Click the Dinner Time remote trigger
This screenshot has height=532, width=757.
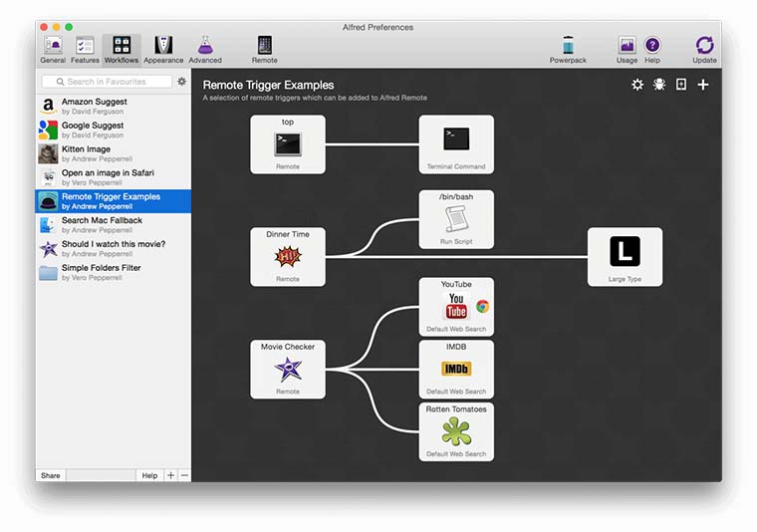[287, 256]
